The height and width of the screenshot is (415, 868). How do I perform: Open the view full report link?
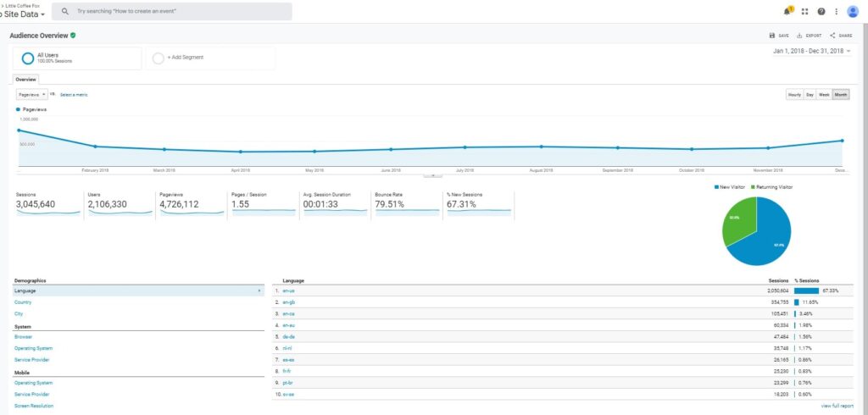click(x=837, y=407)
